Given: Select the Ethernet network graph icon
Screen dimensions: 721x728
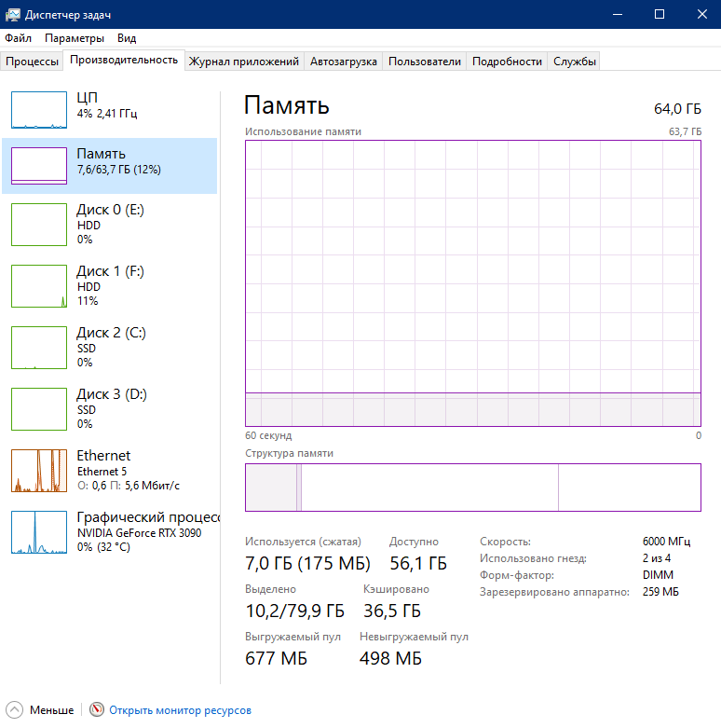Looking at the screenshot, I should pos(39,471).
